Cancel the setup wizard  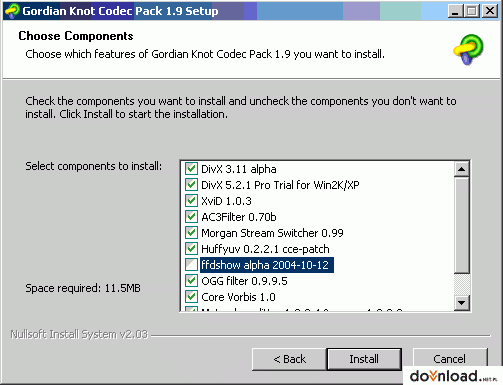point(450,359)
